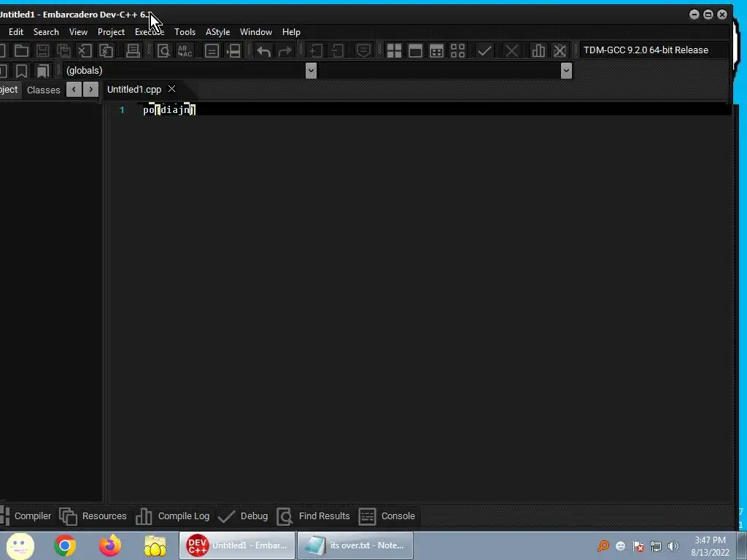Open the Replace (AB→AC) icon
The image size is (747, 560).
185,50
